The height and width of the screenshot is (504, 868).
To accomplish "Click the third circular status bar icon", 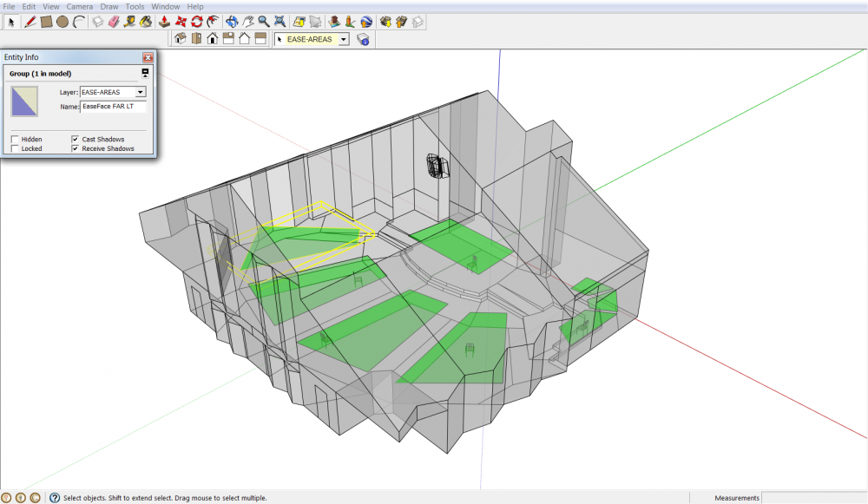I will (35, 498).
